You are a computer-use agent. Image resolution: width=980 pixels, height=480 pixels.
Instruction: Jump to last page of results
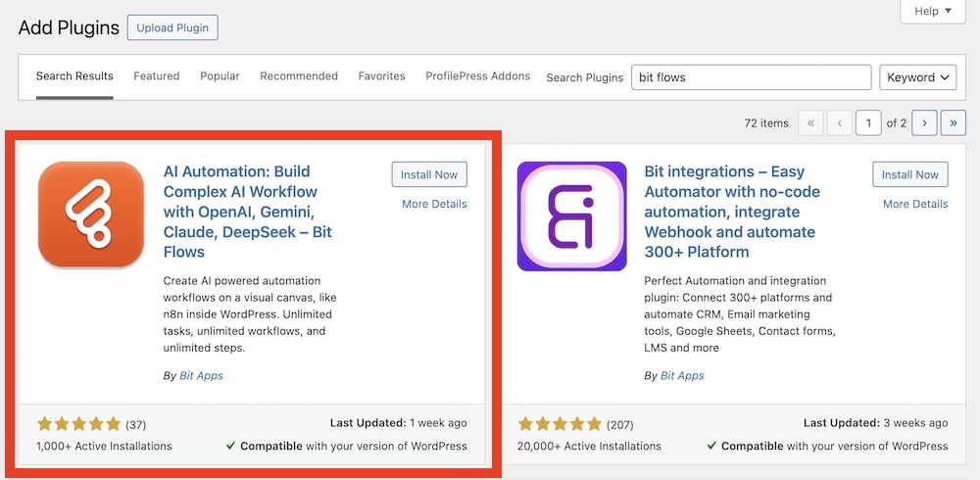(954, 122)
